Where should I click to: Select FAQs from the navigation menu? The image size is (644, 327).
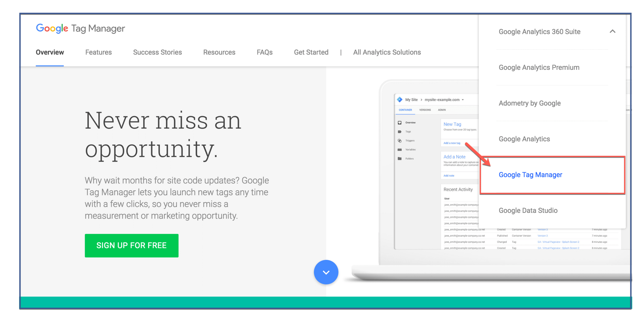[x=265, y=52]
